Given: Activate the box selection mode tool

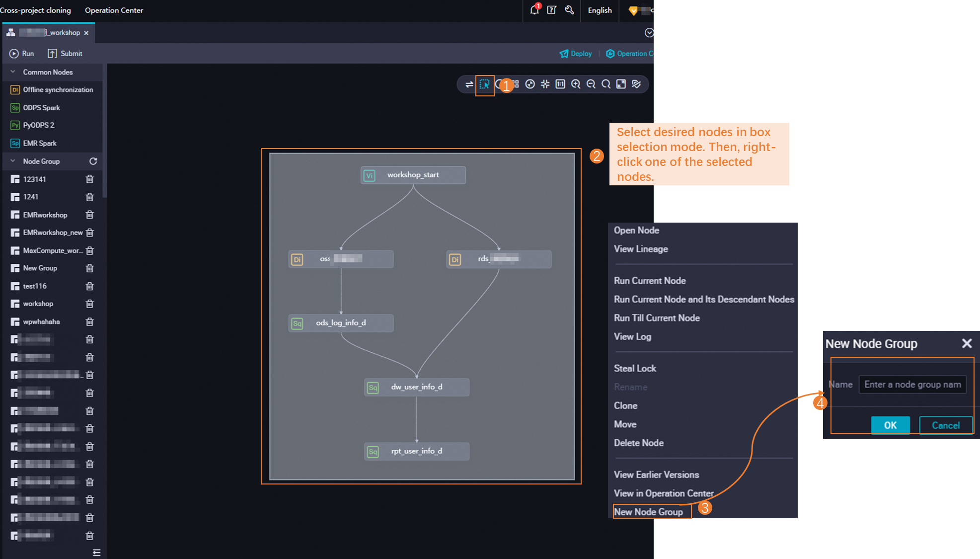Looking at the screenshot, I should click(x=484, y=84).
